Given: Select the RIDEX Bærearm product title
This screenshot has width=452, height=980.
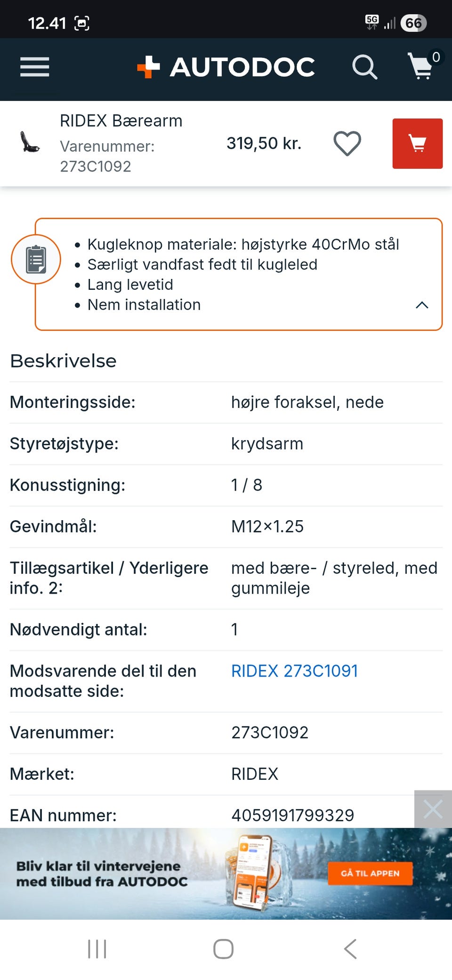Looking at the screenshot, I should (x=121, y=121).
